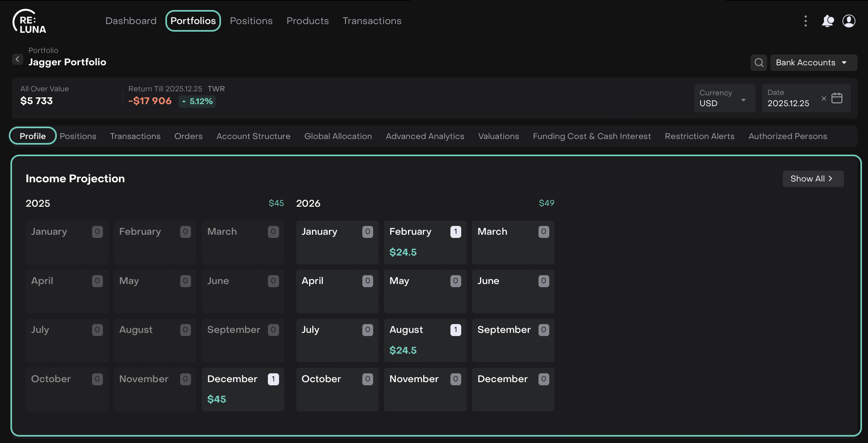Open the notifications bell
Viewport: 868px width, 443px height.
[827, 21]
